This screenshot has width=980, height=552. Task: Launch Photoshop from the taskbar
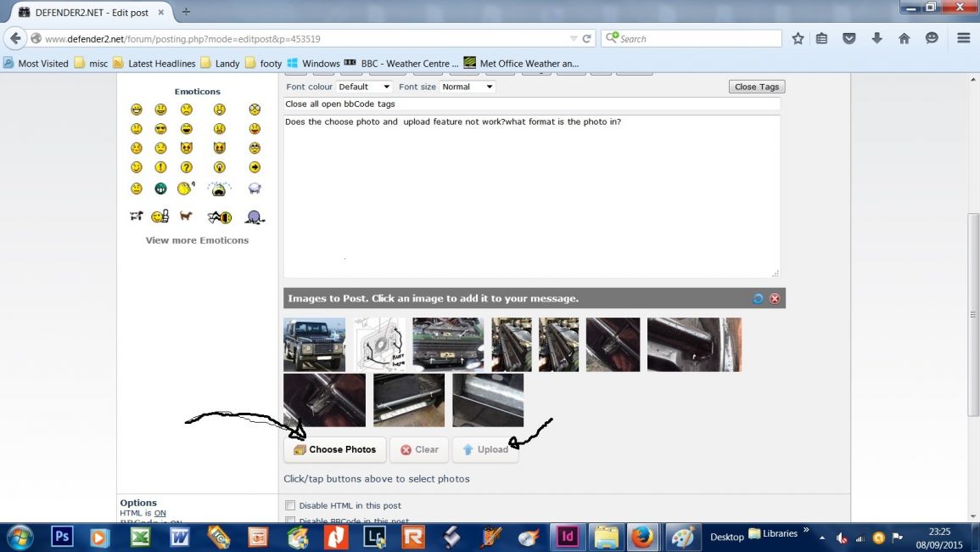62,537
